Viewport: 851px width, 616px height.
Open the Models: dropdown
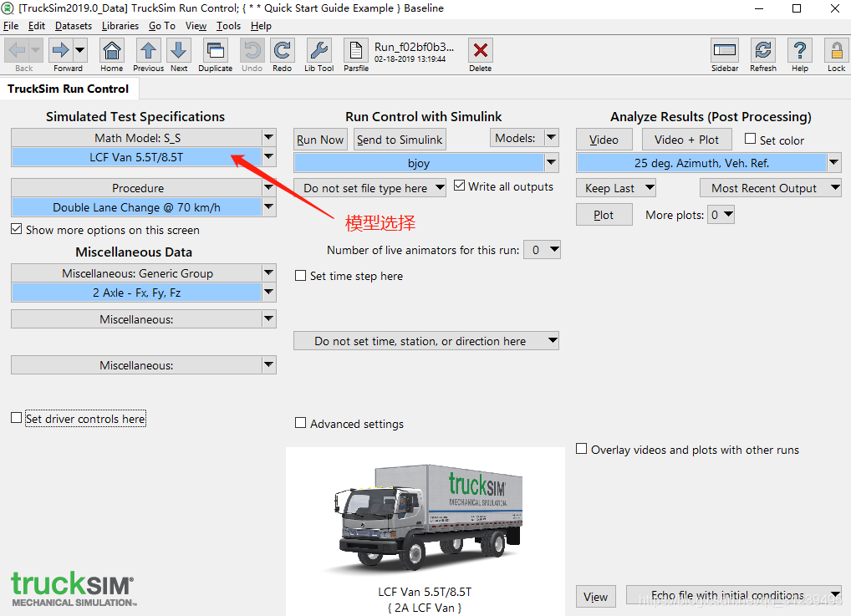click(524, 138)
